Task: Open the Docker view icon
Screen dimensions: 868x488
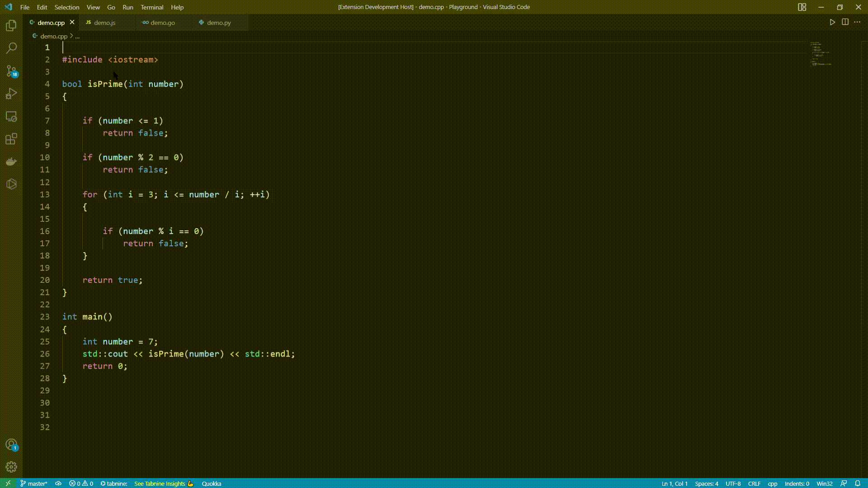Action: click(x=11, y=161)
